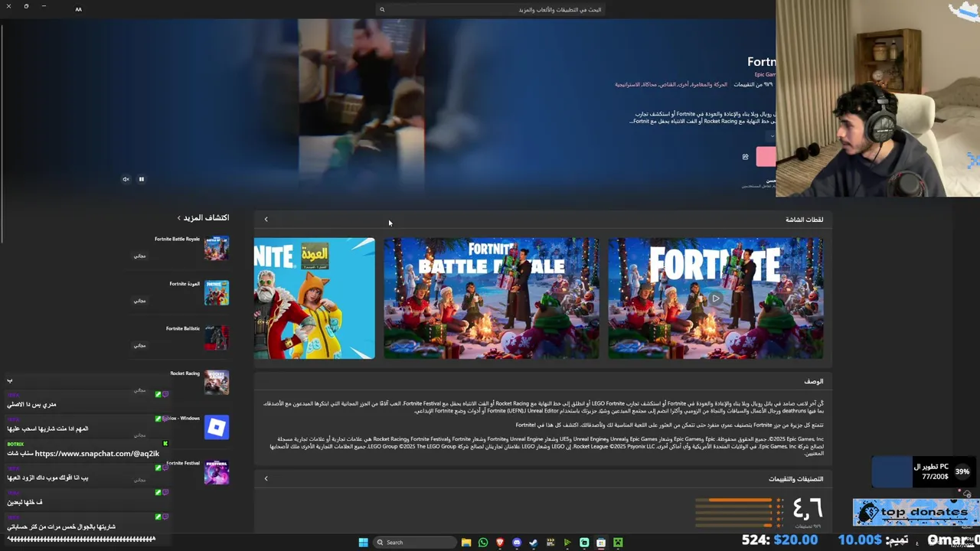Viewport: 980px width, 551px height.
Task: Open Fortnite العودة sidebar tile icon
Action: 217,293
